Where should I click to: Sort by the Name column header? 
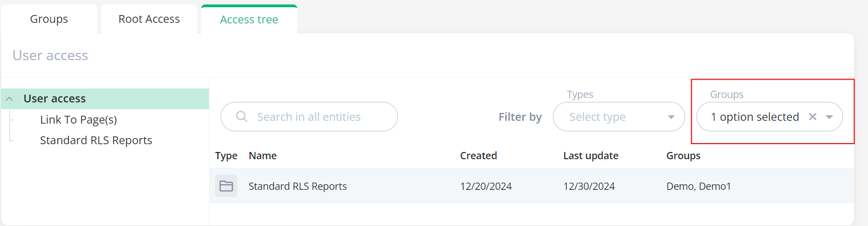pyautogui.click(x=263, y=156)
